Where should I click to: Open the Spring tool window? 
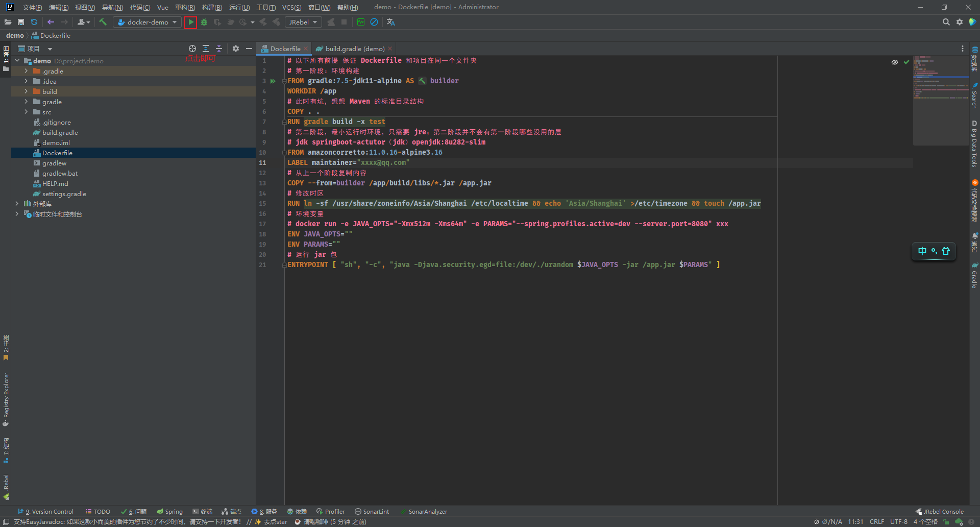[x=169, y=511]
